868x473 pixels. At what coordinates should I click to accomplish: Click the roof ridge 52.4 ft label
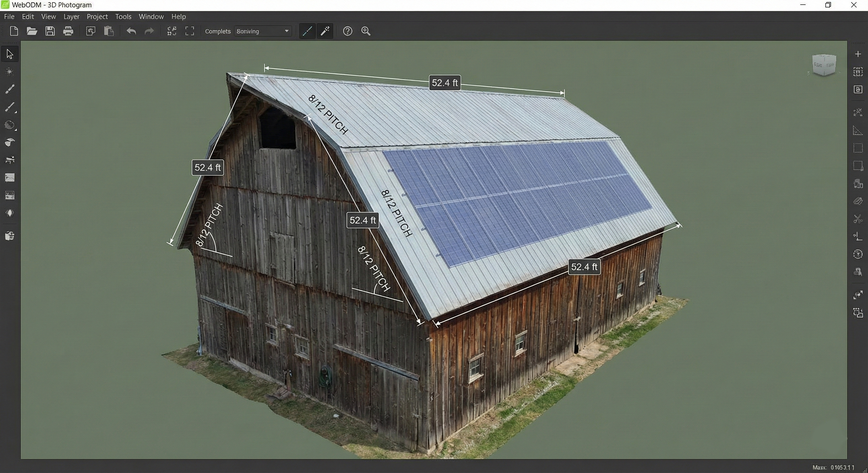tap(444, 83)
